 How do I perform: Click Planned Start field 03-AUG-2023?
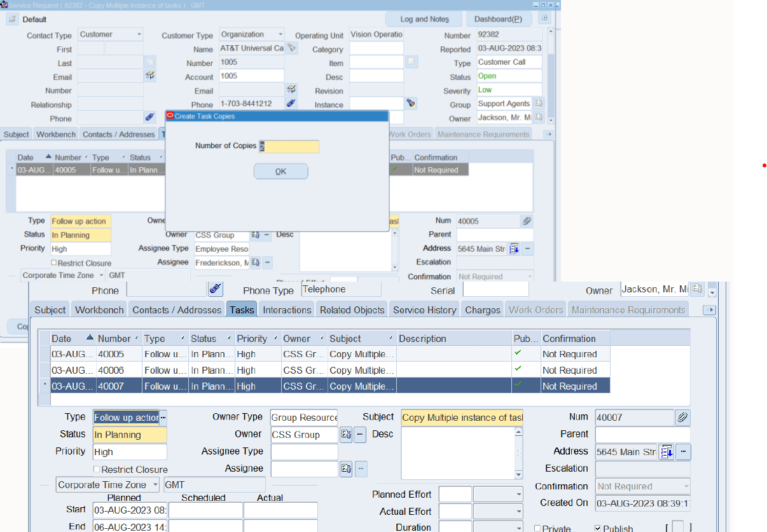tap(130, 510)
